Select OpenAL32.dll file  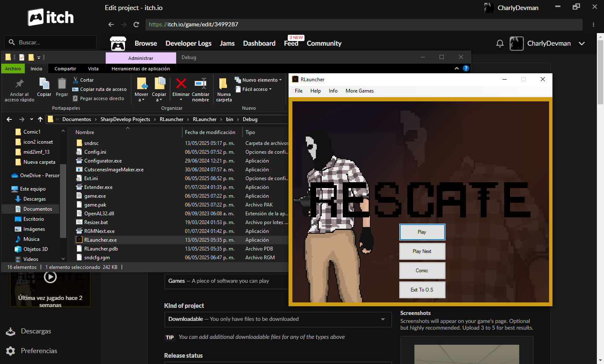(x=99, y=214)
